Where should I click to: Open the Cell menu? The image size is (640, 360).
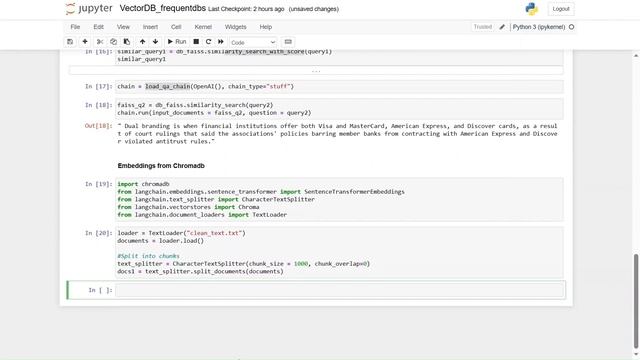coord(176,27)
